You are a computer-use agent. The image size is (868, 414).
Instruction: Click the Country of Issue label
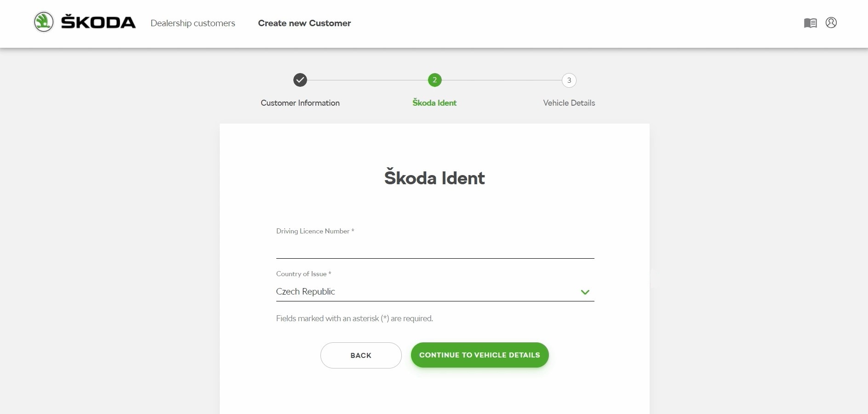(x=303, y=274)
